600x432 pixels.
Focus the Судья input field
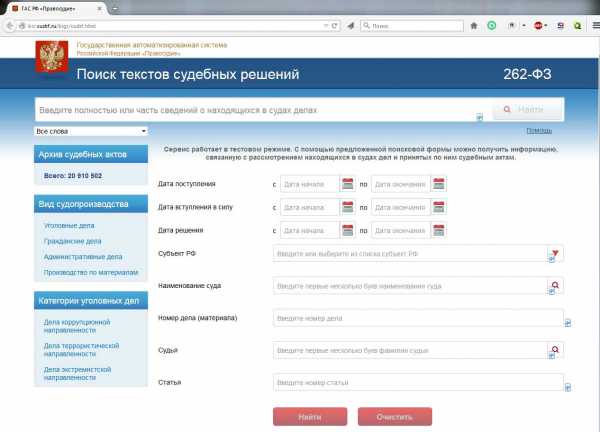[x=411, y=350]
